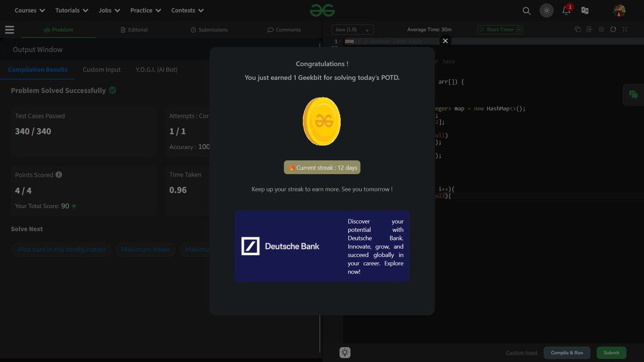
Task: Click the Points Scored info icon
Action: click(x=59, y=175)
